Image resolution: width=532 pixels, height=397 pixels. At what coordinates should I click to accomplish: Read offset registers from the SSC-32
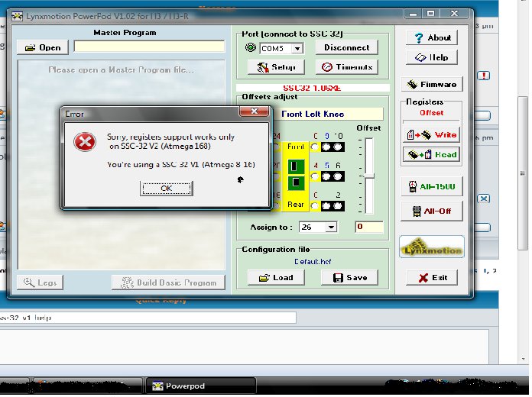click(x=432, y=154)
